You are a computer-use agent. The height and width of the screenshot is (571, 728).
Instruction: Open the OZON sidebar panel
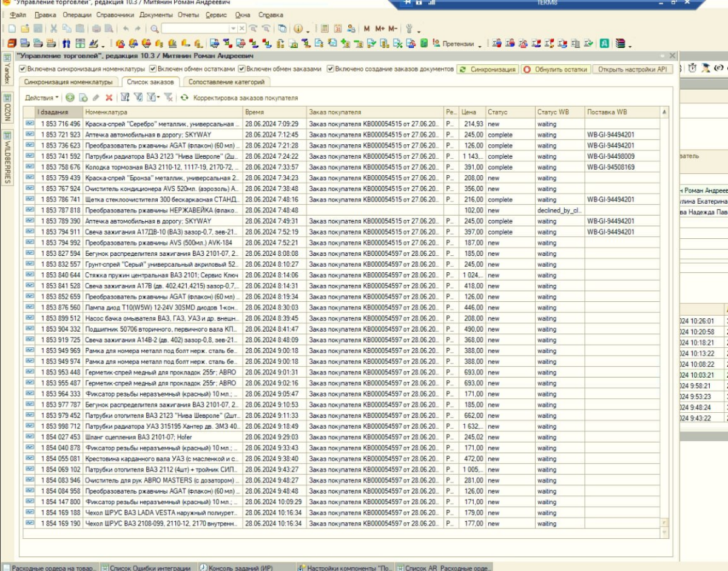tap(7, 108)
